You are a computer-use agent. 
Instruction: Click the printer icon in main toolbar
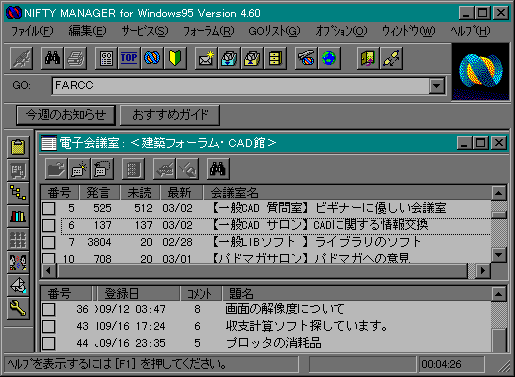[76, 58]
